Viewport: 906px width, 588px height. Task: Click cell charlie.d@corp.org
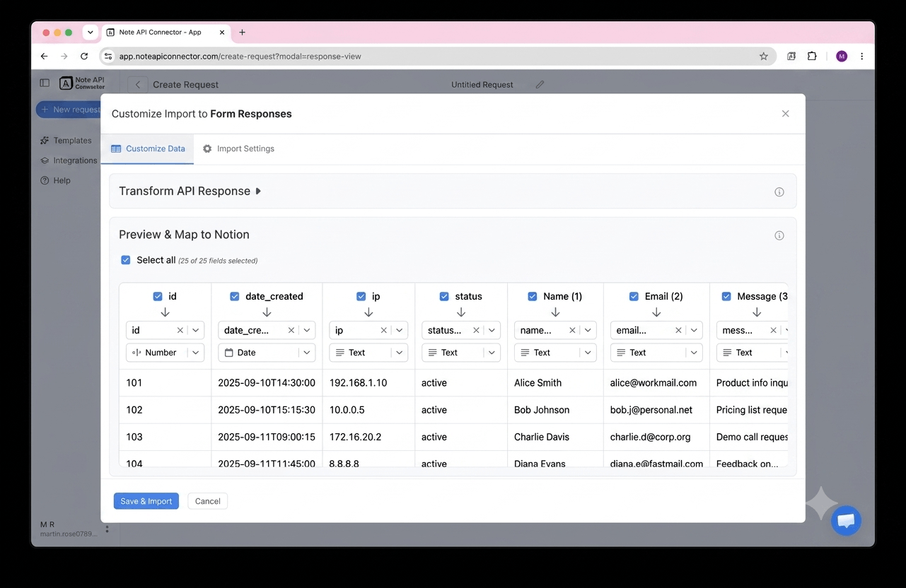point(651,437)
